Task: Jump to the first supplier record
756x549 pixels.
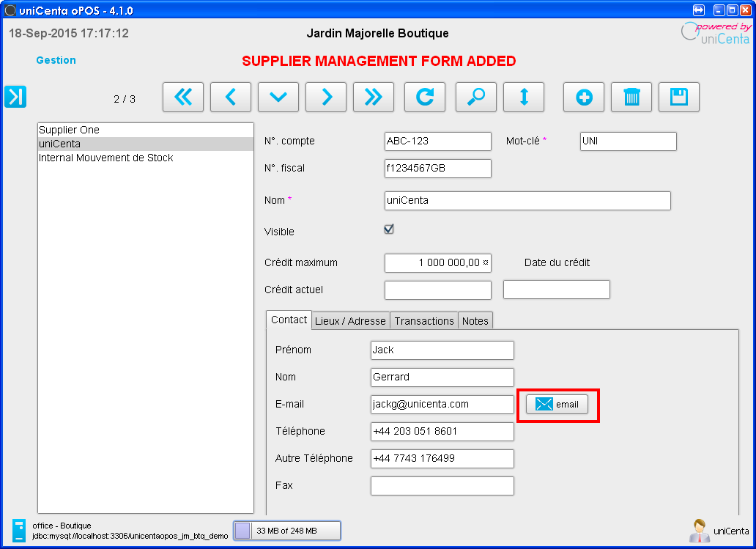Action: click(x=183, y=96)
